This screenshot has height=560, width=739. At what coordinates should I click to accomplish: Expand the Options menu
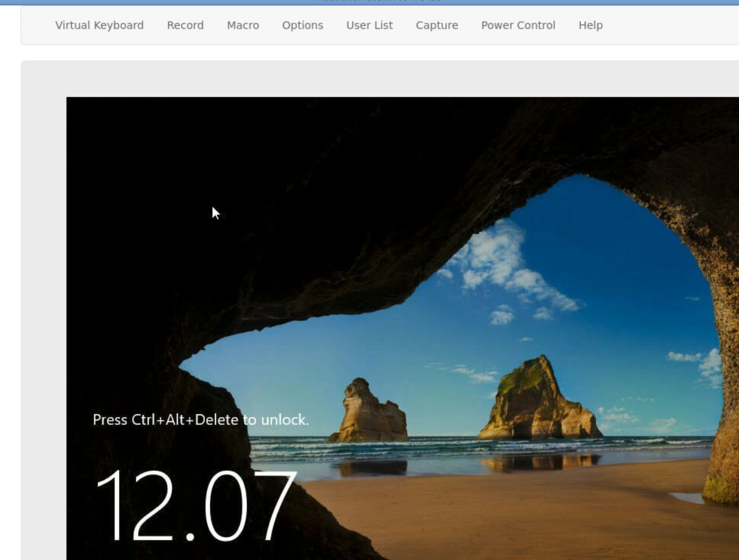302,25
